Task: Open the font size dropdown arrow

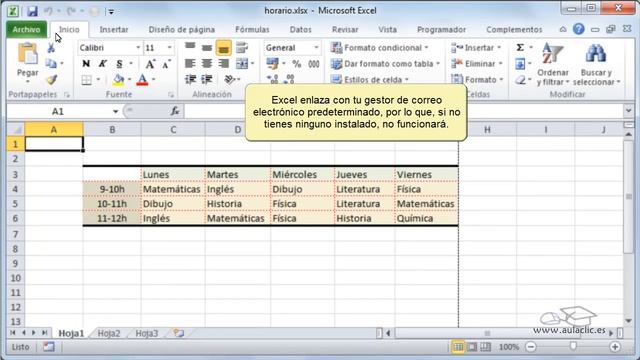Action: [169, 48]
